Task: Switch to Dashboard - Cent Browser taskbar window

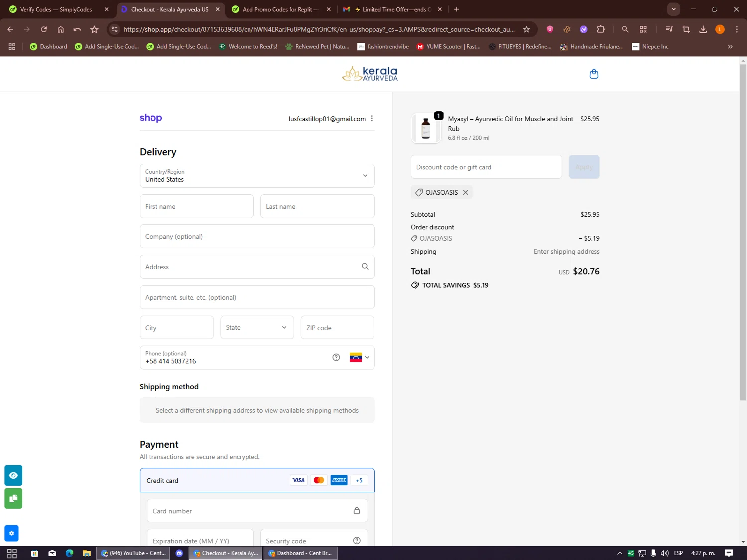Action: pyautogui.click(x=300, y=553)
